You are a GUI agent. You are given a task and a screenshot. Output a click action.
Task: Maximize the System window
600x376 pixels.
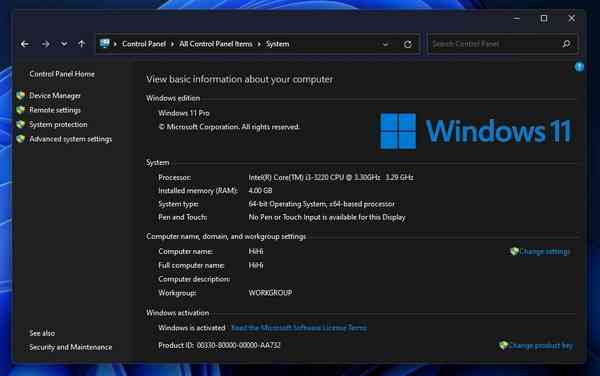pyautogui.click(x=544, y=18)
